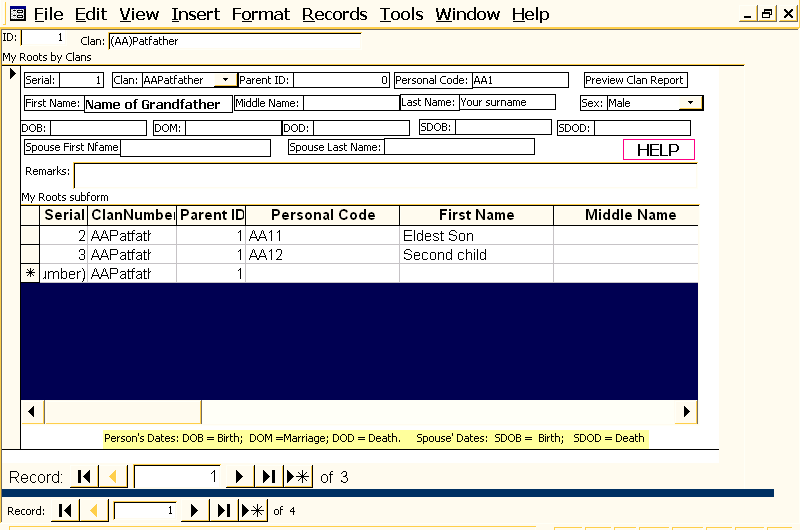The height and width of the screenshot is (530, 800).
Task: Select the row selector for Eldest Son
Action: tap(31, 236)
